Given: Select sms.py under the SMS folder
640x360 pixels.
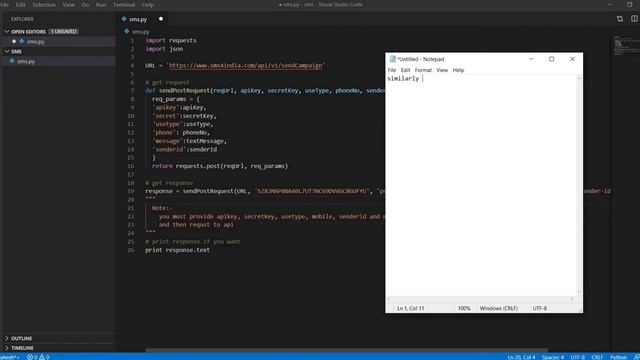Looking at the screenshot, I should pyautogui.click(x=26, y=61).
